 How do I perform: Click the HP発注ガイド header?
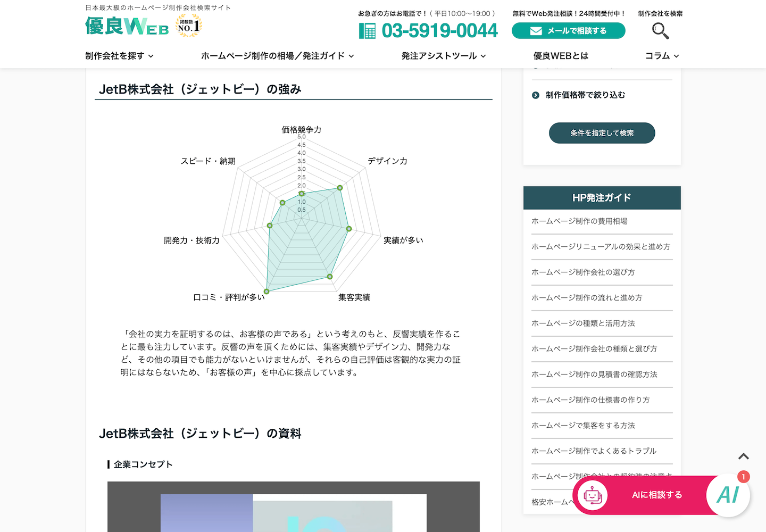point(602,198)
